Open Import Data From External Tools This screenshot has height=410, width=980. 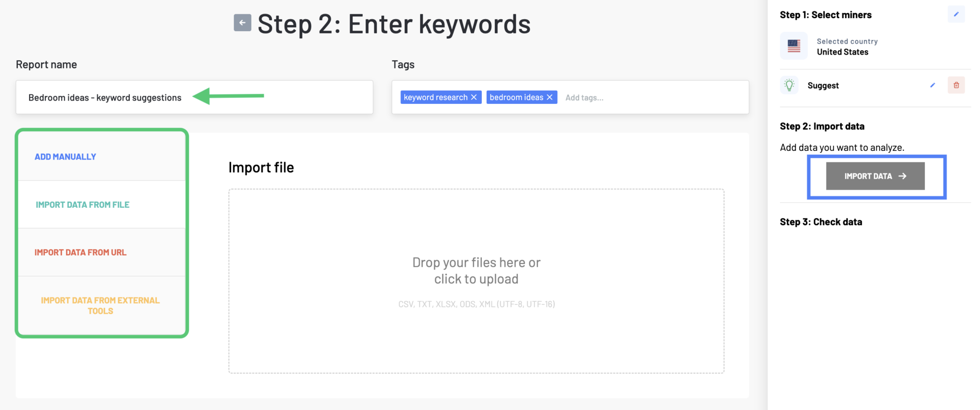tap(100, 305)
